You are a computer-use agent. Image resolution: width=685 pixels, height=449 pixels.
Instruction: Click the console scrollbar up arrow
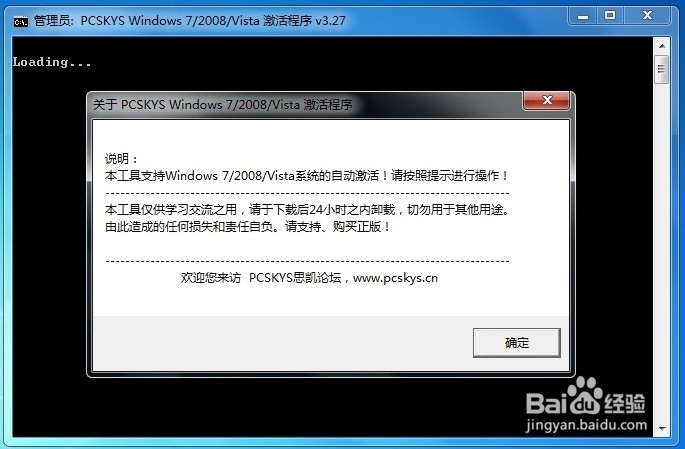click(x=661, y=45)
